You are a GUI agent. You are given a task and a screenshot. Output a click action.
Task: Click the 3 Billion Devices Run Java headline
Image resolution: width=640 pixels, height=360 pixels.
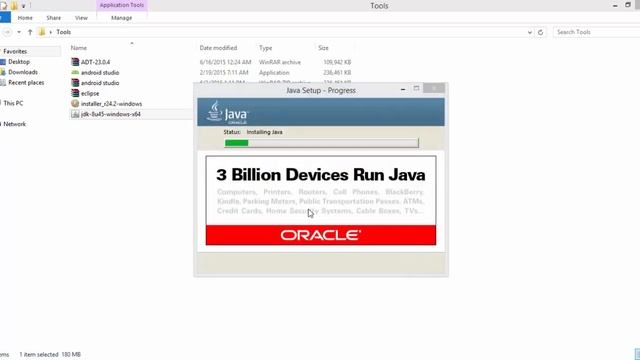(321, 175)
